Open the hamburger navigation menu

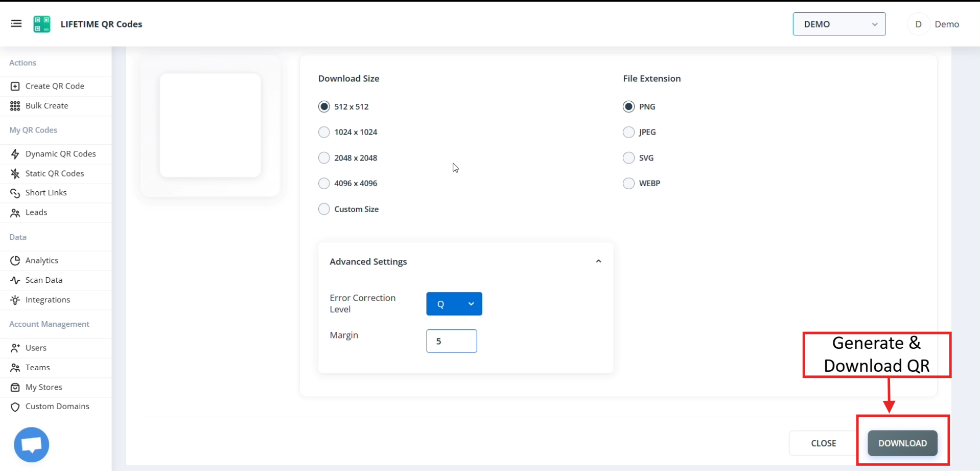(x=16, y=24)
